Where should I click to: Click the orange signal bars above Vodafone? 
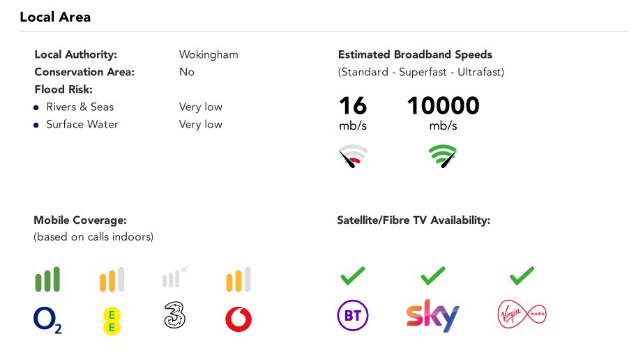238,279
